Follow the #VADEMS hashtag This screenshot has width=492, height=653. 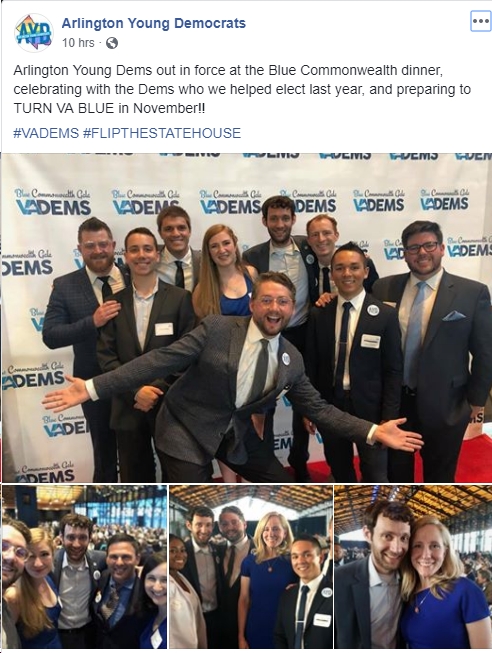[46, 133]
